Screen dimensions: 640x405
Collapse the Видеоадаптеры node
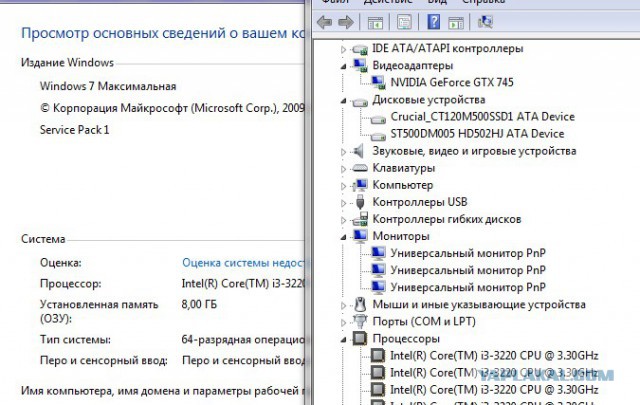(344, 67)
